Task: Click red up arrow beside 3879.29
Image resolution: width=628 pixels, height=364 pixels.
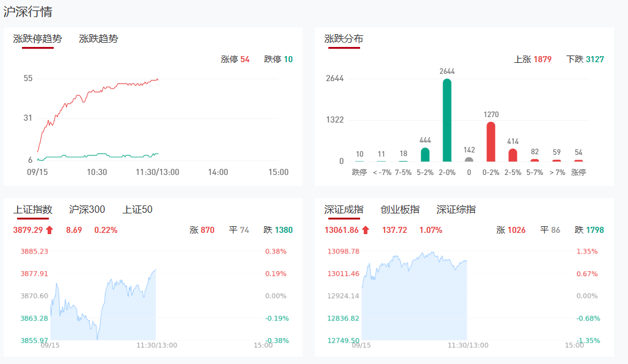Action: pos(50,230)
